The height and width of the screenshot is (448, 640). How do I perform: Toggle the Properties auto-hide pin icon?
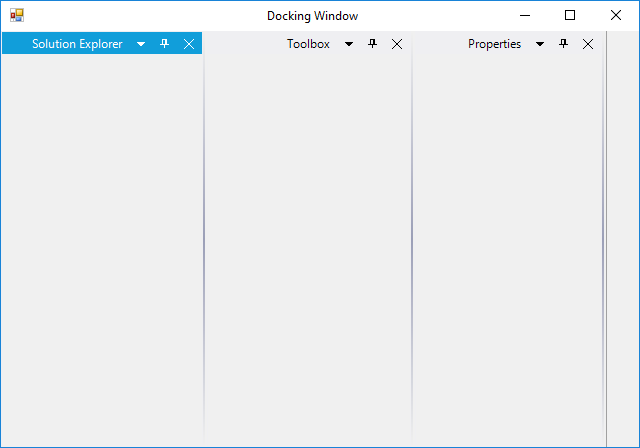pyautogui.click(x=563, y=43)
